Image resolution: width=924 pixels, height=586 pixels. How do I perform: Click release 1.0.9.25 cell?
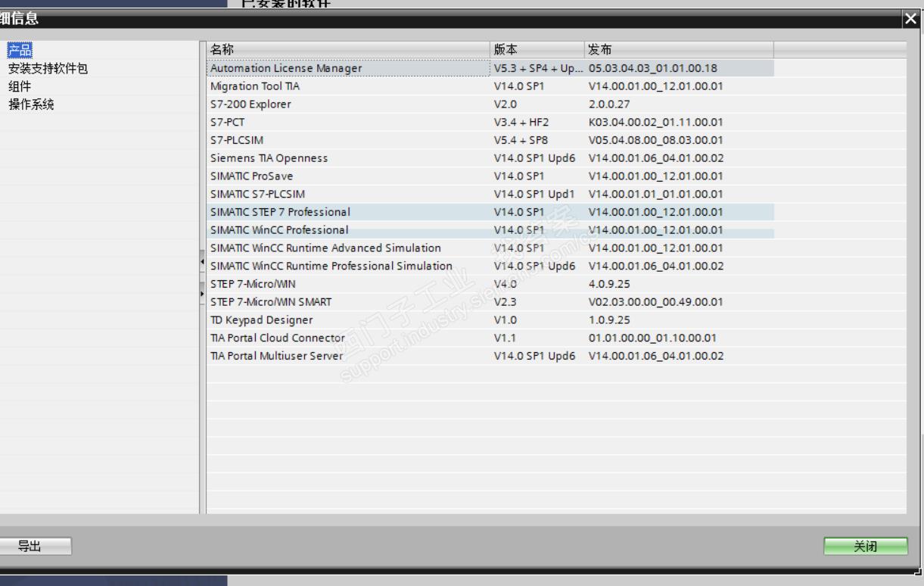point(680,320)
